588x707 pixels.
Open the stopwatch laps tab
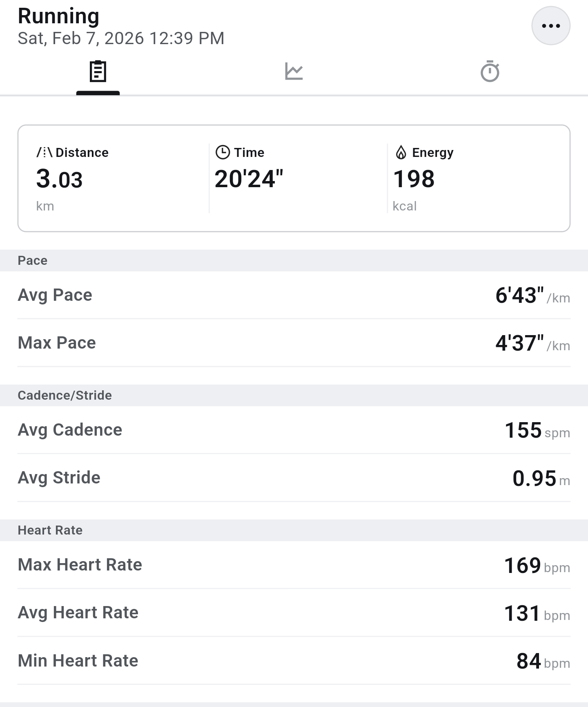(x=490, y=72)
